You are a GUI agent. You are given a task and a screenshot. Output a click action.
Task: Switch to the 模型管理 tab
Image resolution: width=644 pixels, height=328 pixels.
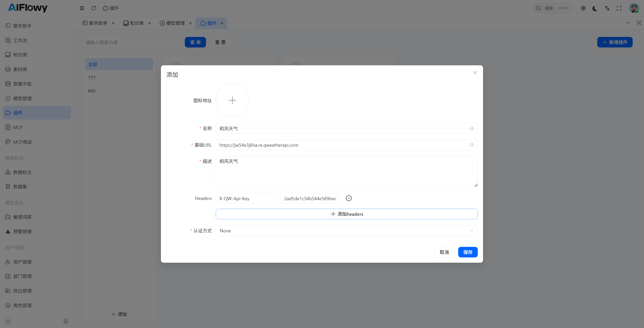point(175,23)
